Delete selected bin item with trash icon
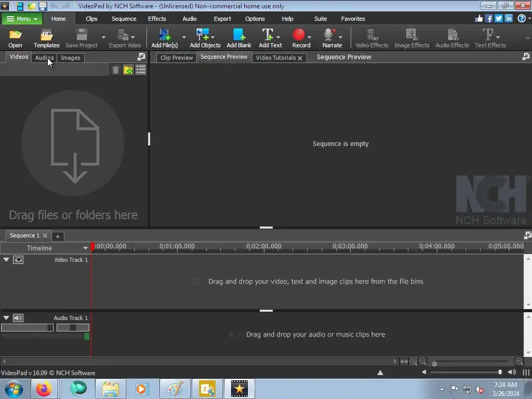532x399 pixels. 115,70
